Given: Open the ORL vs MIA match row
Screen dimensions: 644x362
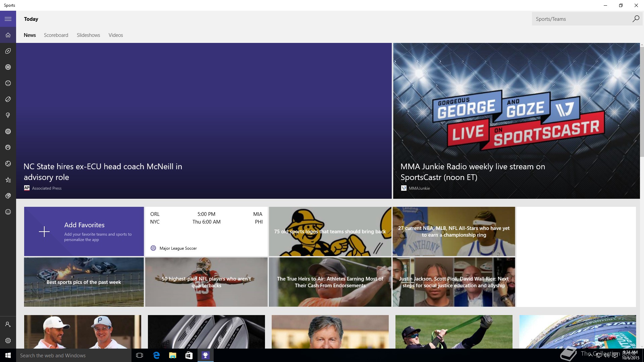Looking at the screenshot, I should [206, 214].
